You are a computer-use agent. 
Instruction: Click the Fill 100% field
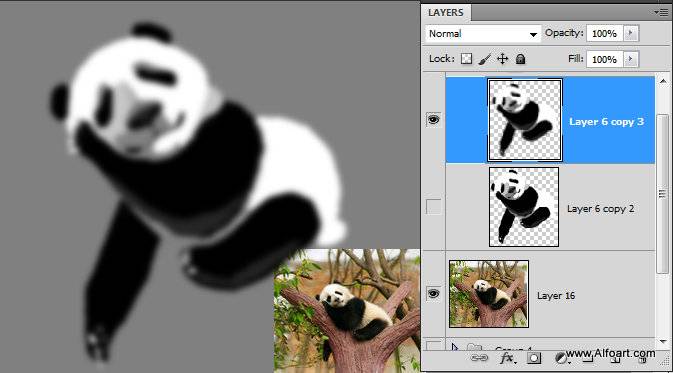click(x=605, y=59)
